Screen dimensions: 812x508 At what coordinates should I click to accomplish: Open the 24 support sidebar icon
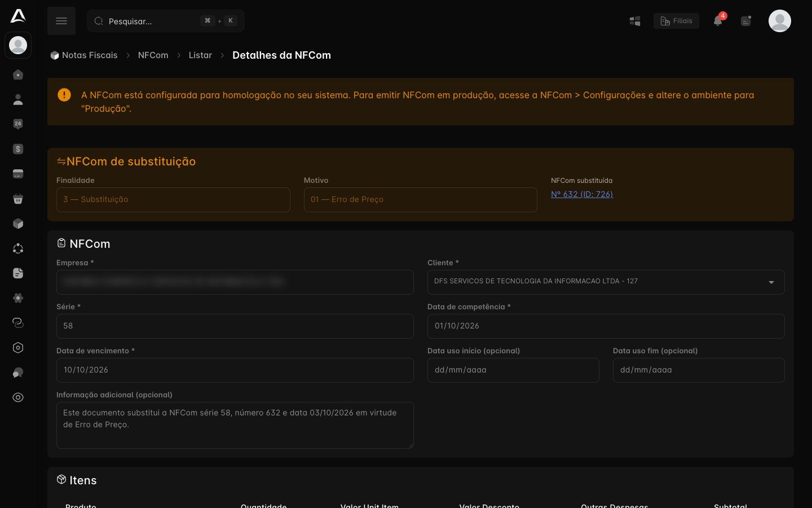click(x=18, y=124)
